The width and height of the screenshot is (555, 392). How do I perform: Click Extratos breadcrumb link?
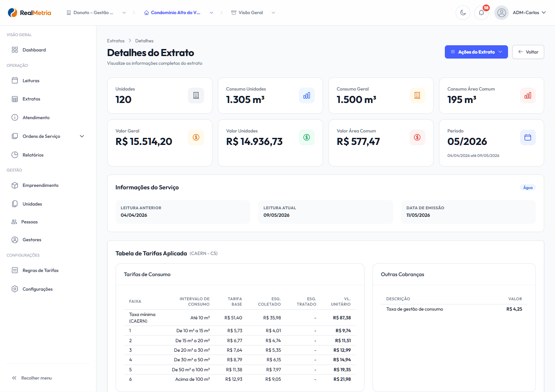click(x=116, y=41)
